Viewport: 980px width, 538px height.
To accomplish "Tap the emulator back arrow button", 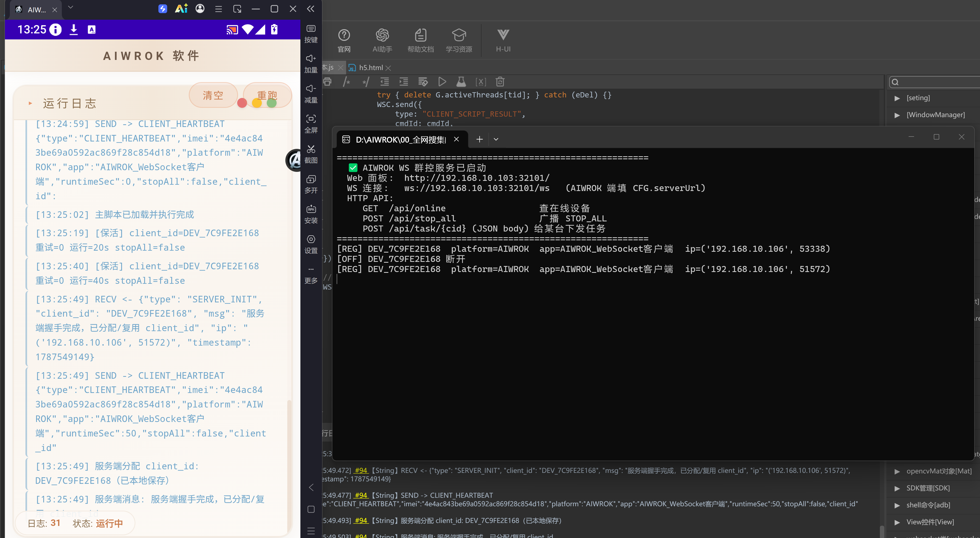I will point(311,487).
